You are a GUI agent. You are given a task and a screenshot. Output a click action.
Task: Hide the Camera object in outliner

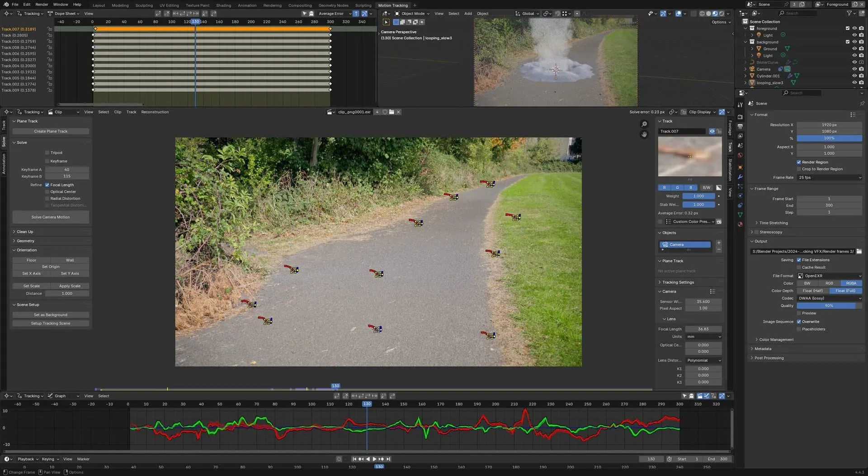(854, 69)
